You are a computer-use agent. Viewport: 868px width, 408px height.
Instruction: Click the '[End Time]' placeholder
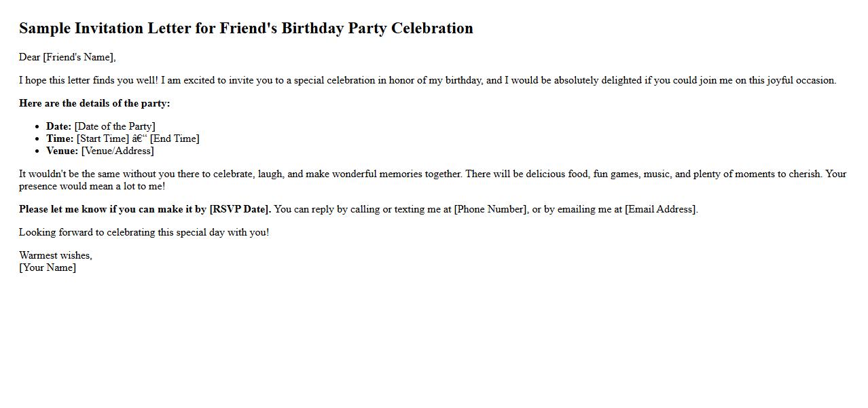pos(175,138)
